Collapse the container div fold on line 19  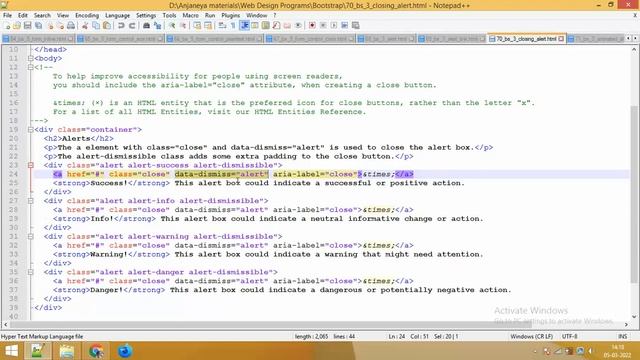31,130
